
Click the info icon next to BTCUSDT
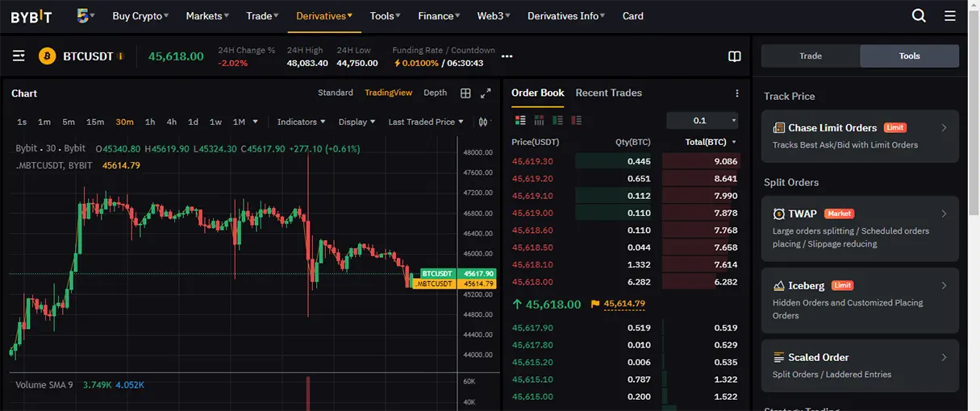(x=121, y=56)
